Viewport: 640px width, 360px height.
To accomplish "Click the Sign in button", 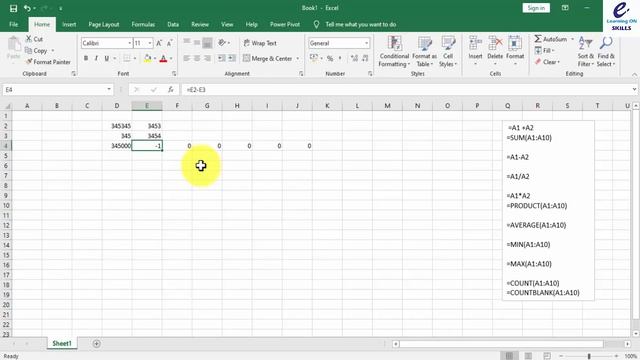I will pos(536,8).
